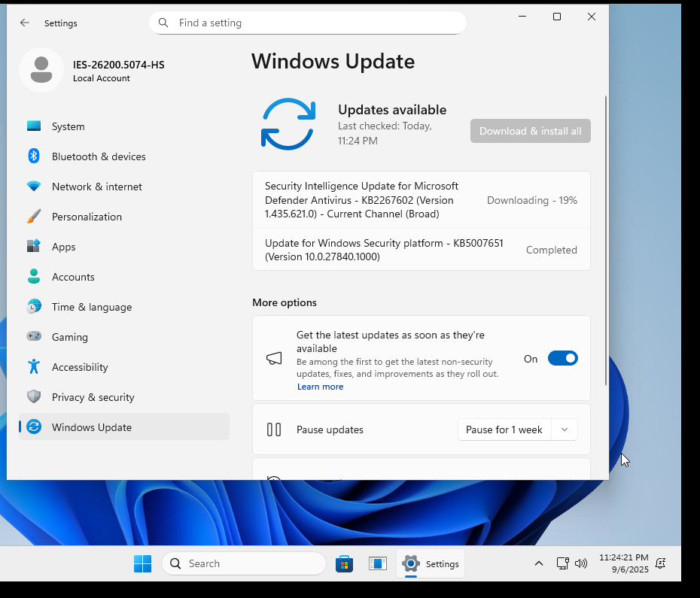700x598 pixels.
Task: Click the Privacy & security shield icon
Action: (34, 396)
